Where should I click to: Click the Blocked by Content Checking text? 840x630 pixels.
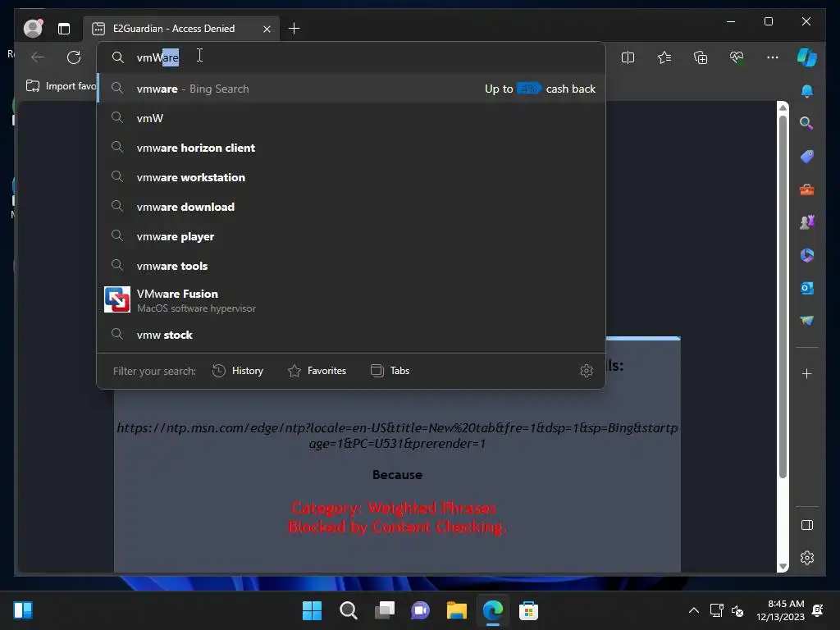(397, 527)
